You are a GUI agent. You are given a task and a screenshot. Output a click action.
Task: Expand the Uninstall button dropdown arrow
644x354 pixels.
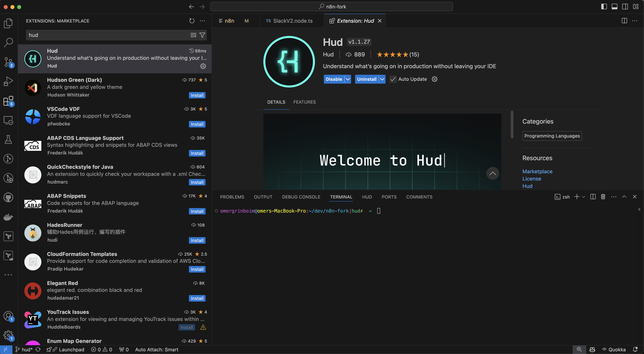click(x=382, y=79)
